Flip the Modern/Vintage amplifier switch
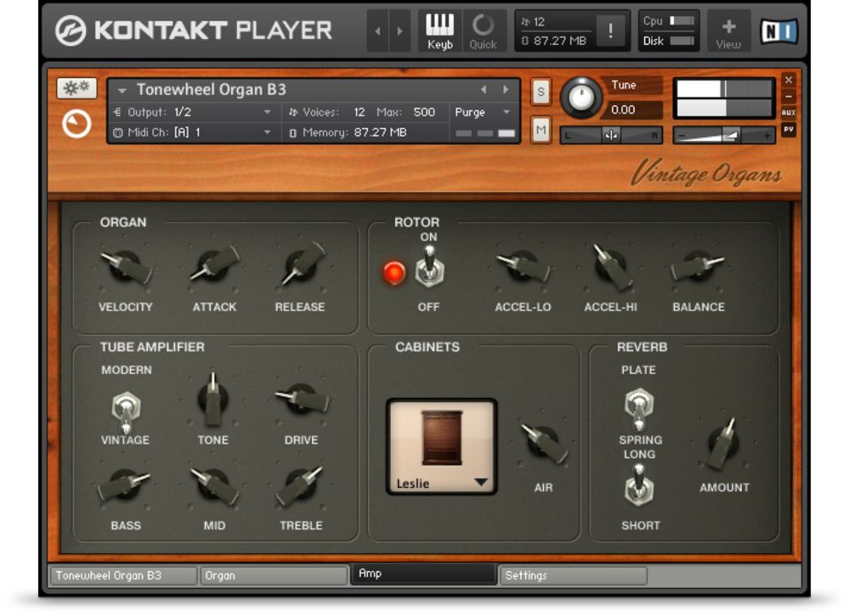Image resolution: width=849 pixels, height=616 pixels. (x=126, y=409)
